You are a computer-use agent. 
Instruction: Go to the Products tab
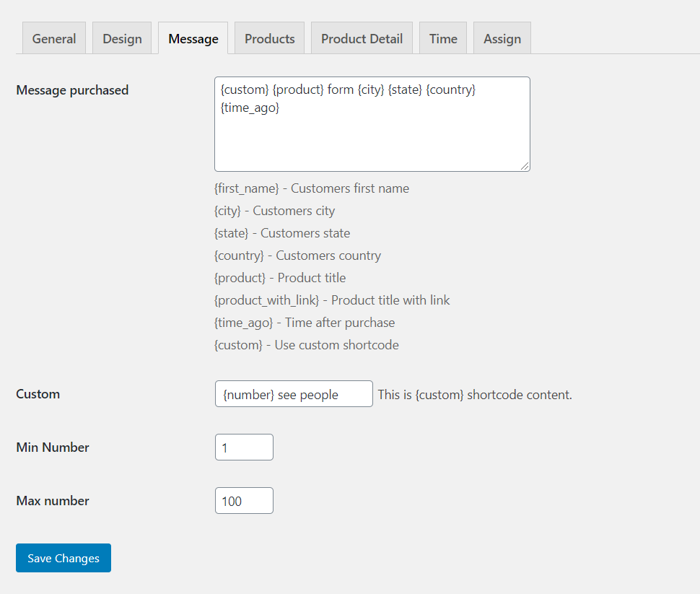coord(270,38)
